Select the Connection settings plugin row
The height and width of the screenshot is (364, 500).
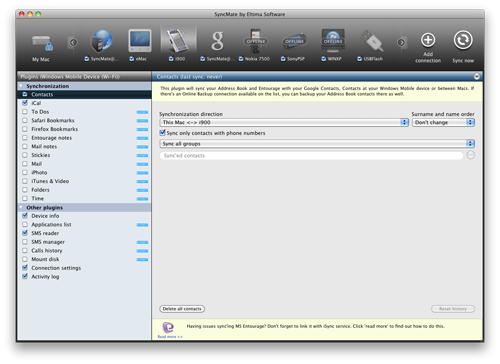pyautogui.click(x=84, y=268)
